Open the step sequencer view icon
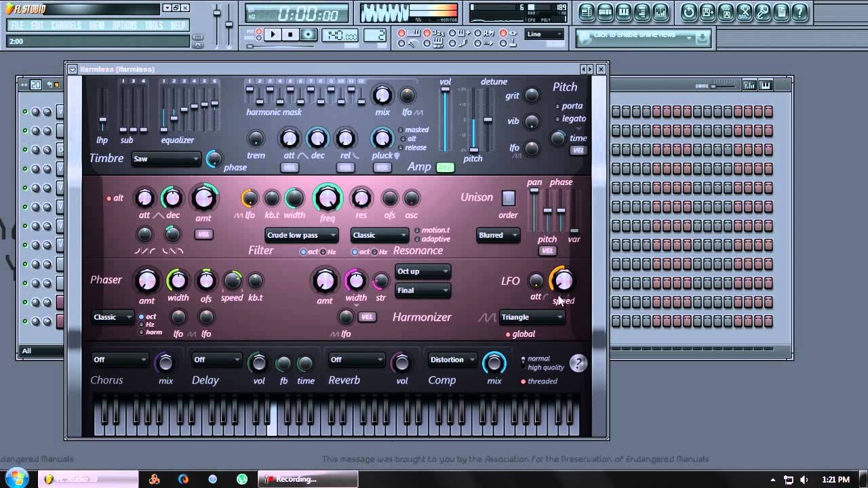Screen dimensions: 868x488 coord(605,12)
